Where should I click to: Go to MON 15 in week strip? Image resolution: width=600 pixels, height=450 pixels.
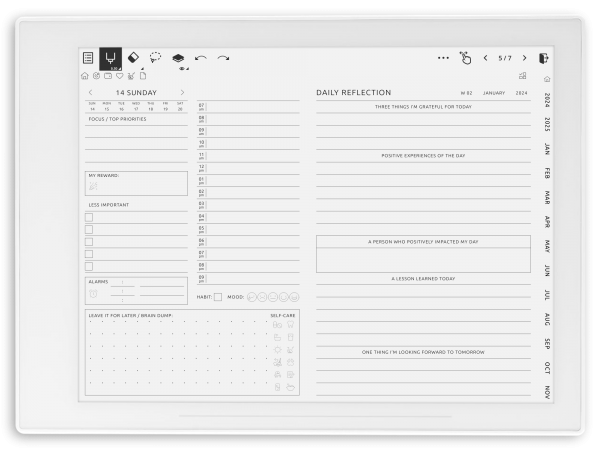(107, 106)
